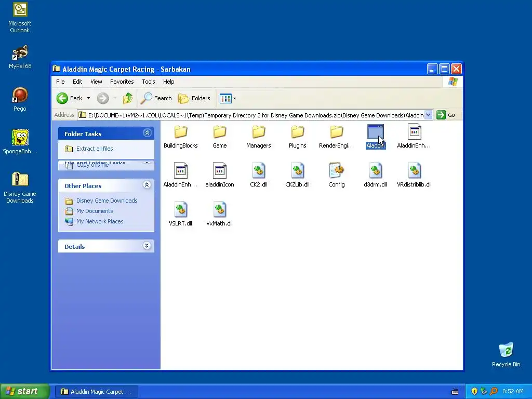Select the RenderEngi... folder
Image resolution: width=532 pixels, height=399 pixels.
coord(336,137)
